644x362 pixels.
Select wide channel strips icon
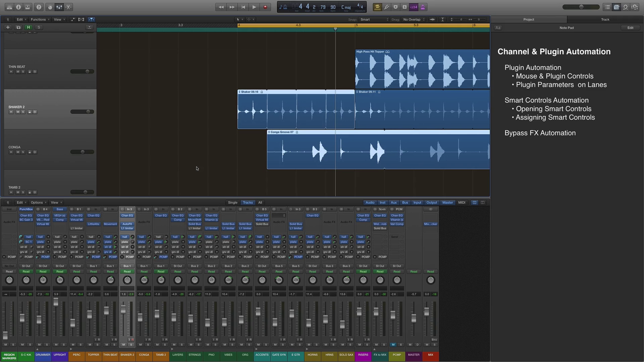482,203
